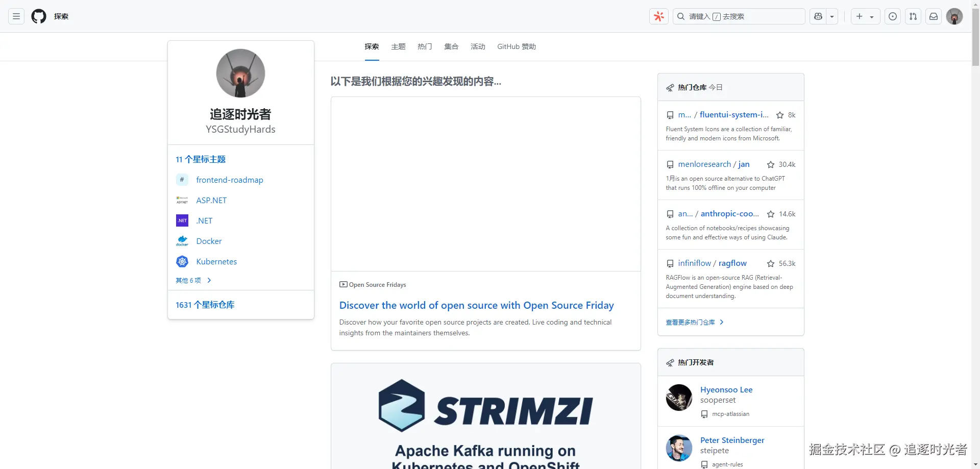Open the anthropic-cookbook repository name link
This screenshot has width=980, height=469.
[x=730, y=214]
